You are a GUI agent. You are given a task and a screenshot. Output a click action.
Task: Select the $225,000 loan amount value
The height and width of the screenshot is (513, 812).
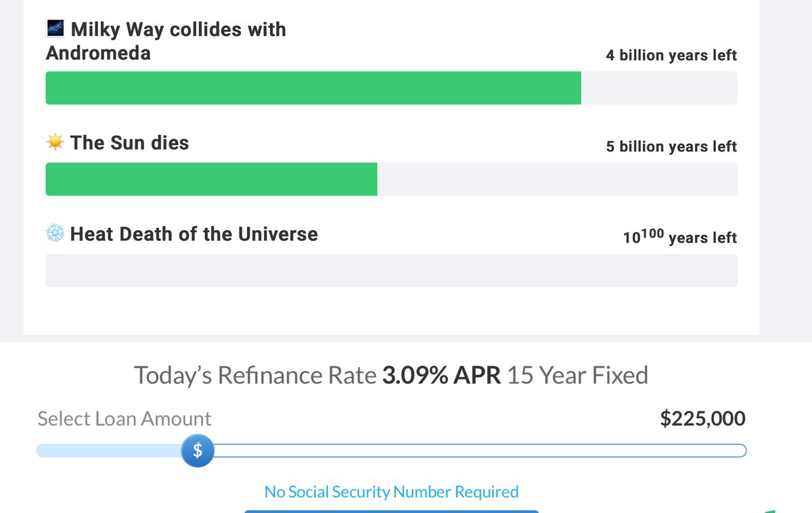702,418
